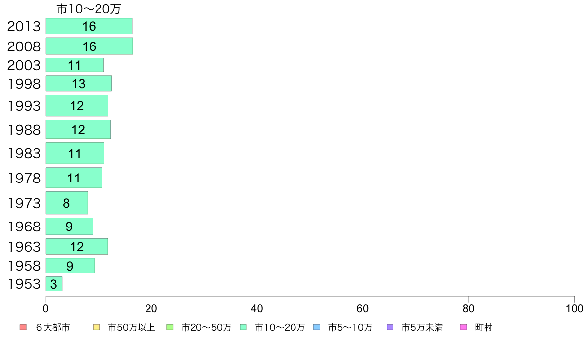Select the 1998 bar showing 13
The width and height of the screenshot is (588, 364).
79,83
